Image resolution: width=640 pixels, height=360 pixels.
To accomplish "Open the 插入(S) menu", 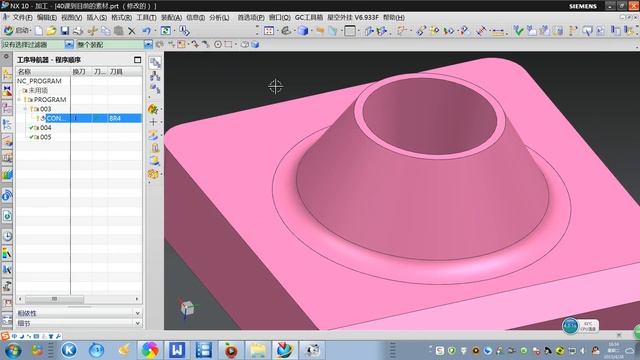I will click(x=96, y=18).
